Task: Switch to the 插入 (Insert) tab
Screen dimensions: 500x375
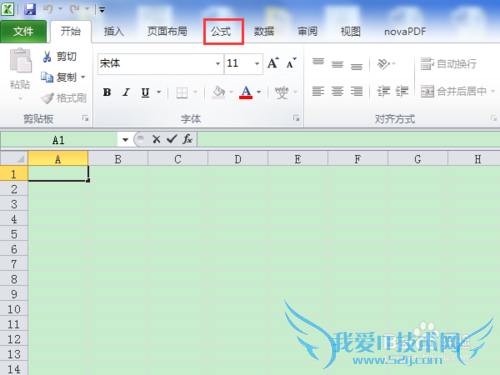Action: pos(114,32)
